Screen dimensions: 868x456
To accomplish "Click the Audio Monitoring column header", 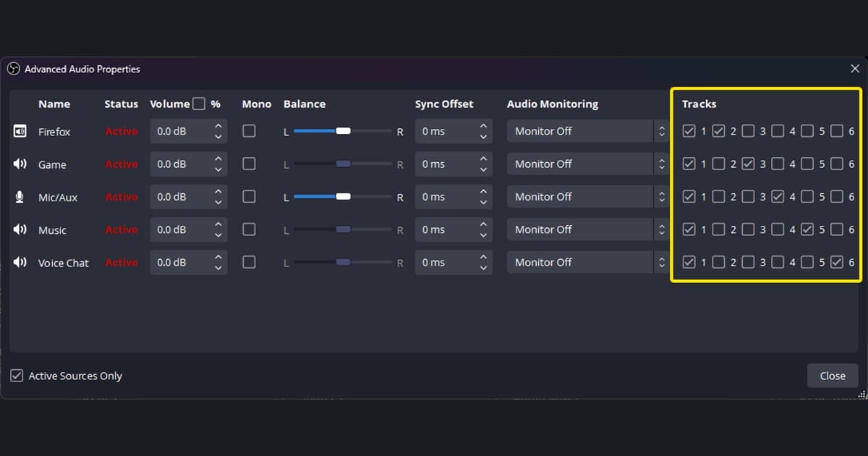I will click(x=553, y=104).
